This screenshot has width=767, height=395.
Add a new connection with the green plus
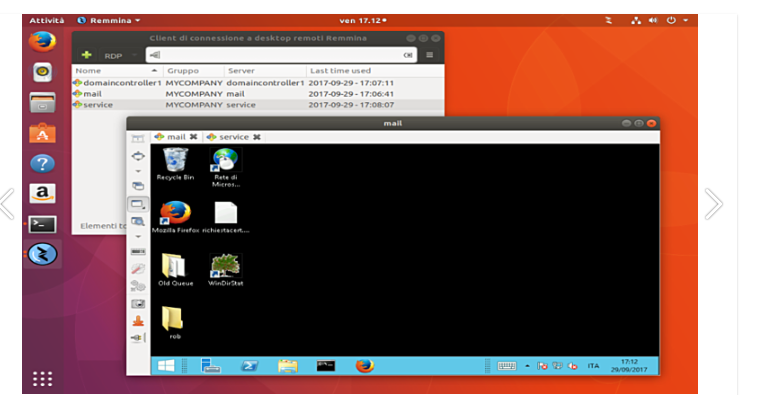87,55
